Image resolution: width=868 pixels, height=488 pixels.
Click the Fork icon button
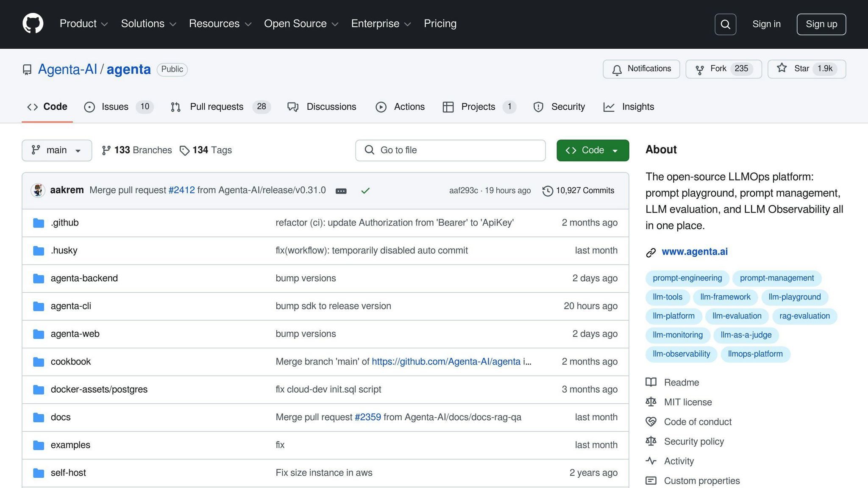click(x=700, y=69)
